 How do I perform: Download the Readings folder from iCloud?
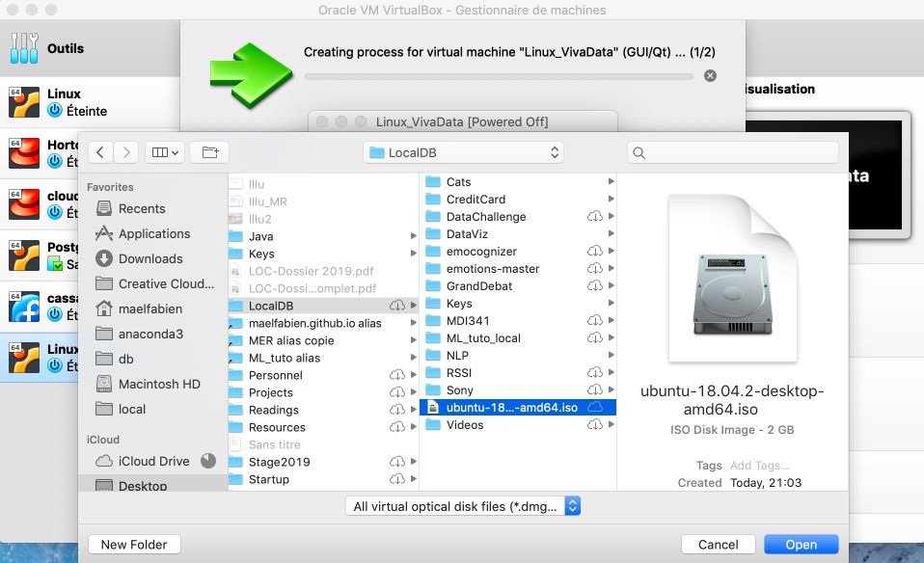(x=397, y=410)
